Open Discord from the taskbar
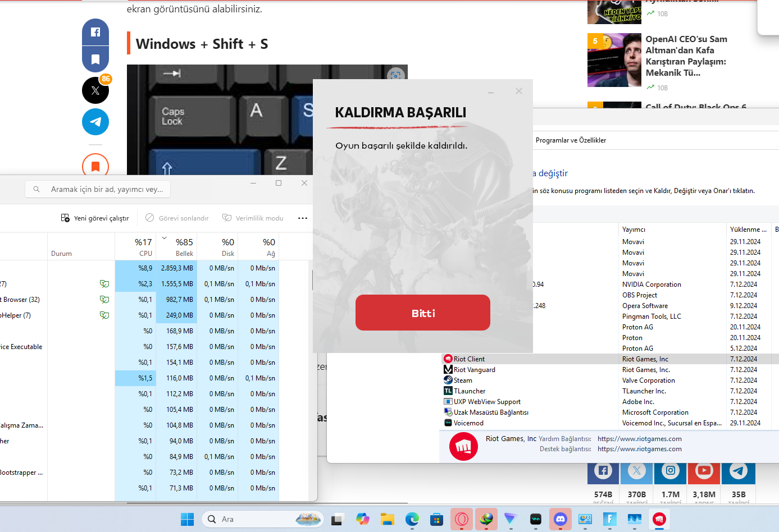This screenshot has width=779, height=532. [x=561, y=520]
